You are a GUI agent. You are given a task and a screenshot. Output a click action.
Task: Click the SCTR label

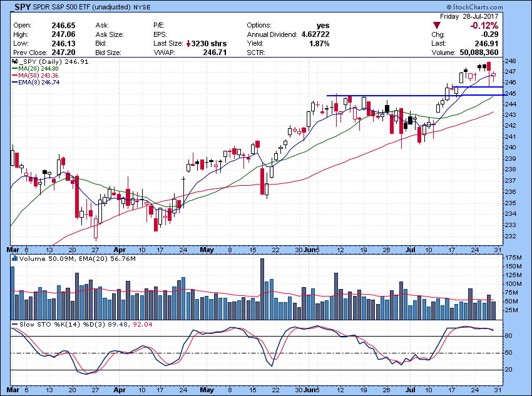[x=256, y=53]
